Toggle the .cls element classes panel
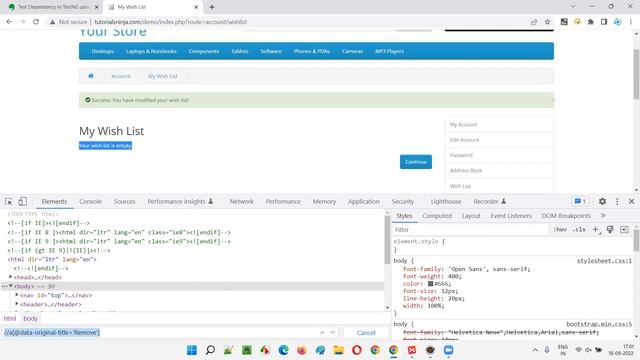 579,229
